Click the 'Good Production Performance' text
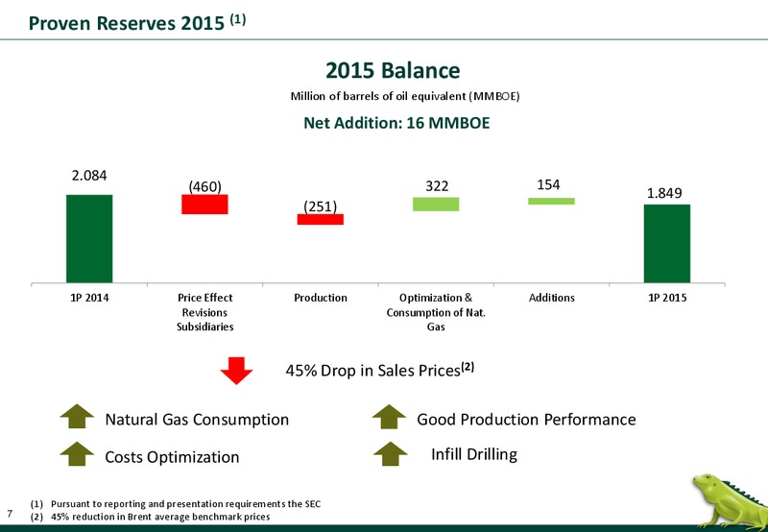768x532 pixels. tap(526, 420)
